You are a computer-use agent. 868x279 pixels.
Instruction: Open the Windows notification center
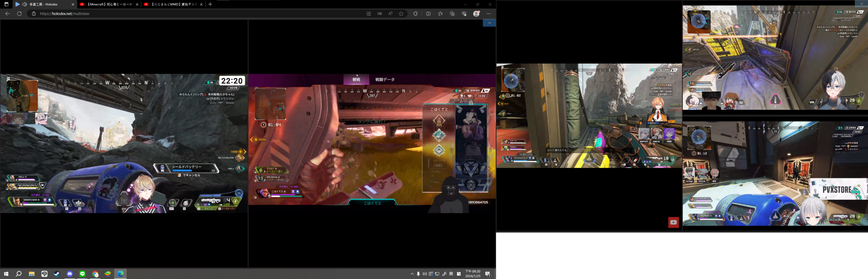click(488, 274)
